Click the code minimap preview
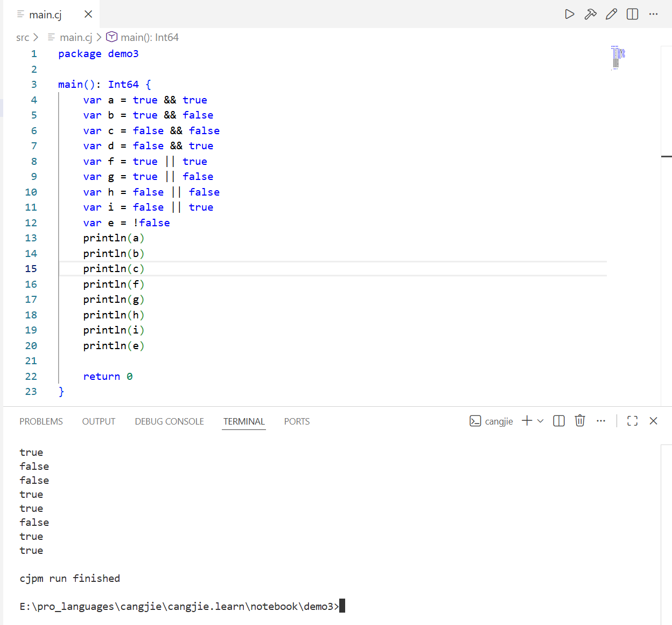Viewport: 672px width, 625px height. click(618, 58)
